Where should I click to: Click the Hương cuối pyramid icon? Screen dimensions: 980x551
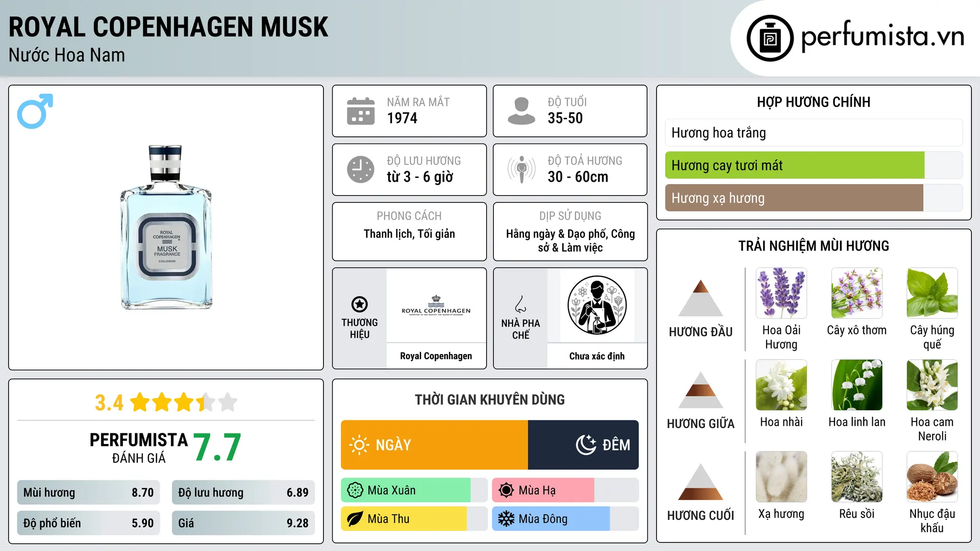(x=701, y=482)
